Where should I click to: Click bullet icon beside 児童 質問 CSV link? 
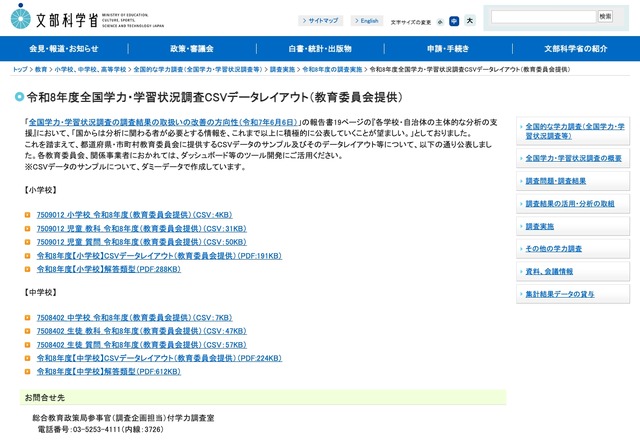click(27, 242)
